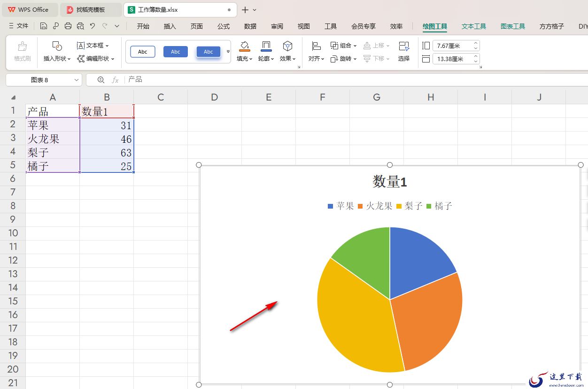Switch to the 文本工具 tab
Image resolution: width=588 pixels, height=389 pixels.
click(x=474, y=27)
